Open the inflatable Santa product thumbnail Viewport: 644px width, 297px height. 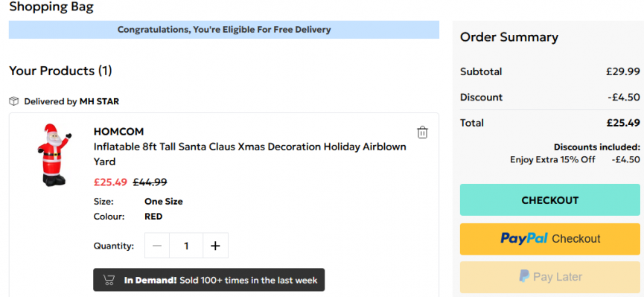pyautogui.click(x=54, y=155)
